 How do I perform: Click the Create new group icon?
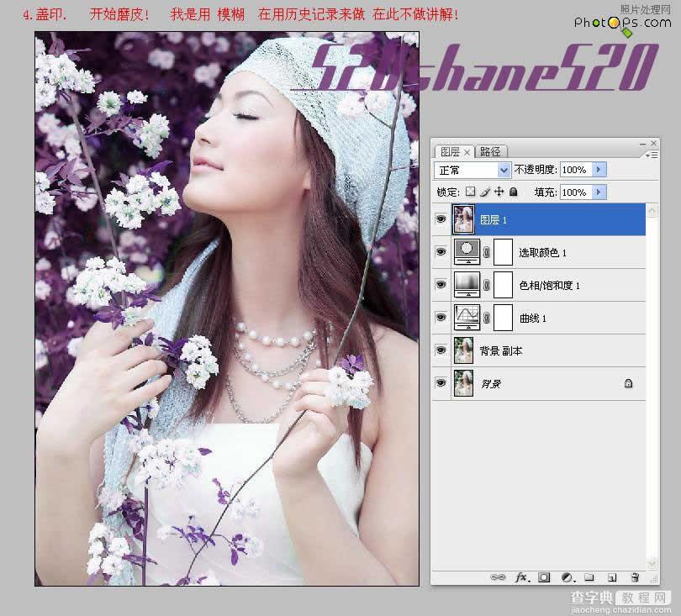589,577
